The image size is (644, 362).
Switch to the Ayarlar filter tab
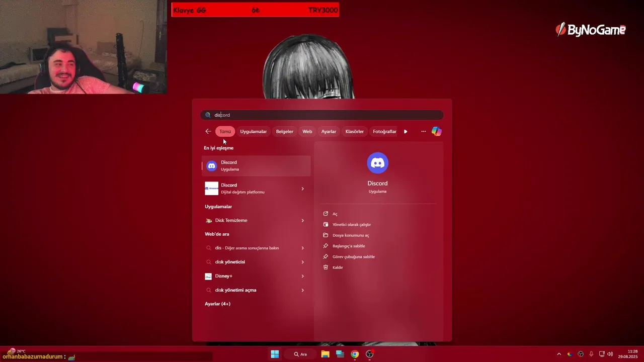pos(329,131)
